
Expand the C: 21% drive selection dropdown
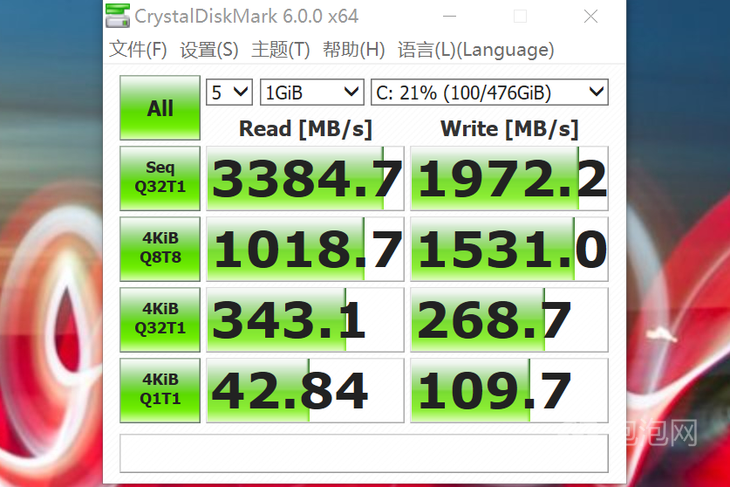(x=489, y=92)
